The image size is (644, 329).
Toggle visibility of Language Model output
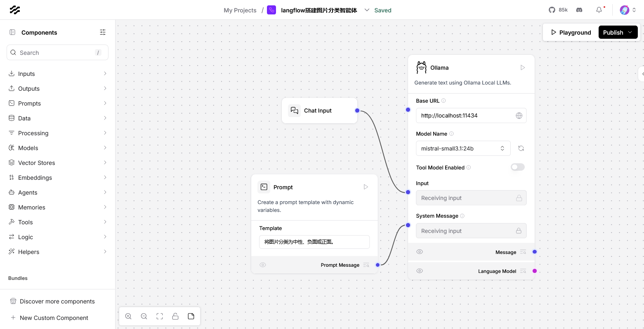420,271
